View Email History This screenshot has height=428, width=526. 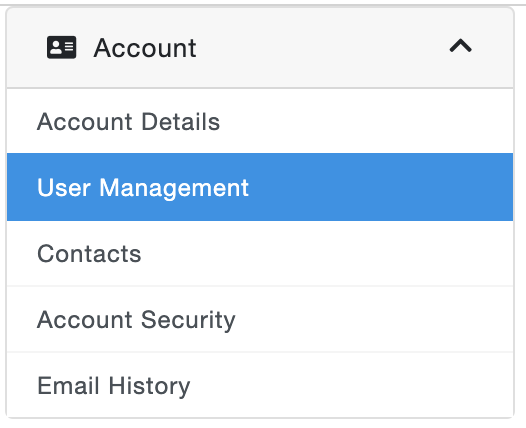[x=260, y=385]
